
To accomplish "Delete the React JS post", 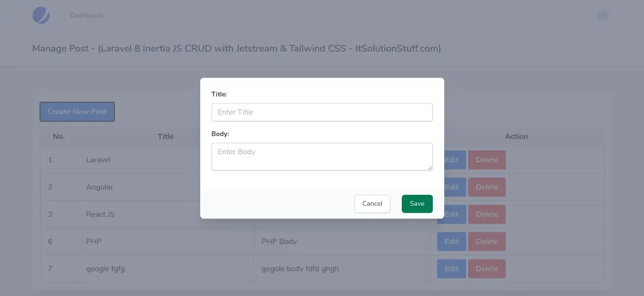I will coord(487,214).
